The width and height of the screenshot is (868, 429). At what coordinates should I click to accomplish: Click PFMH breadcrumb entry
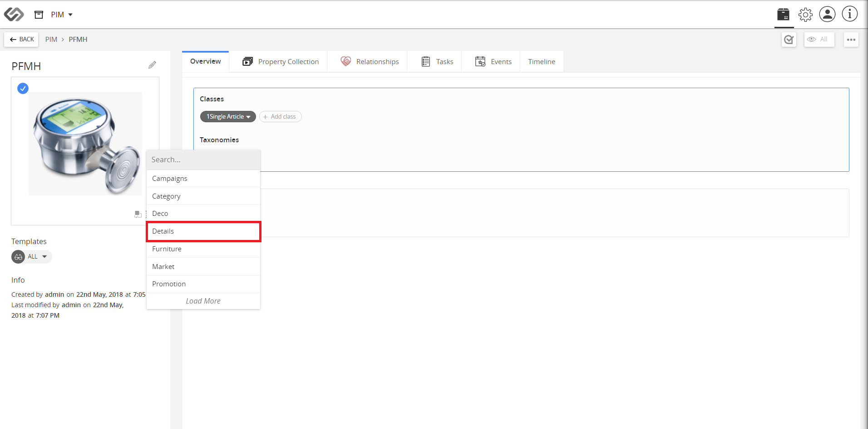pos(78,40)
